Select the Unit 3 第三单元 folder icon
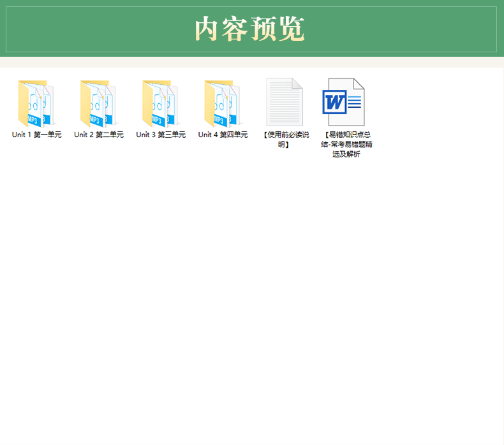 point(160,103)
